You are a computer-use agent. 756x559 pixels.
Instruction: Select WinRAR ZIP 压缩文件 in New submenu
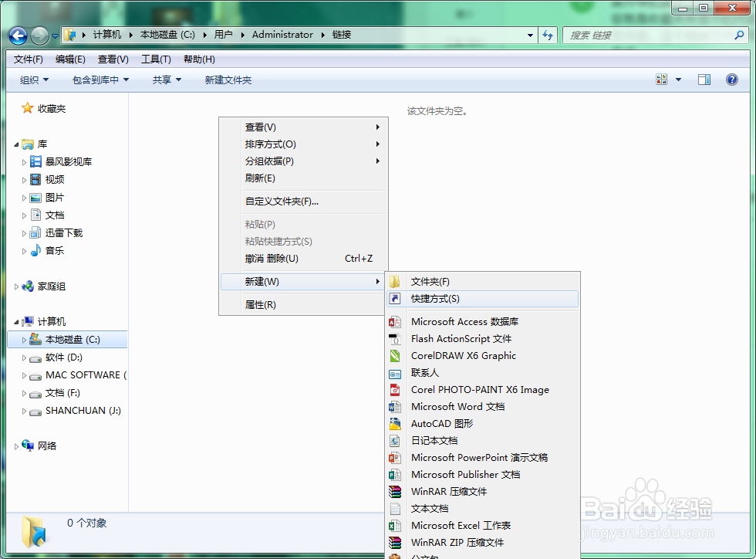coord(483,542)
